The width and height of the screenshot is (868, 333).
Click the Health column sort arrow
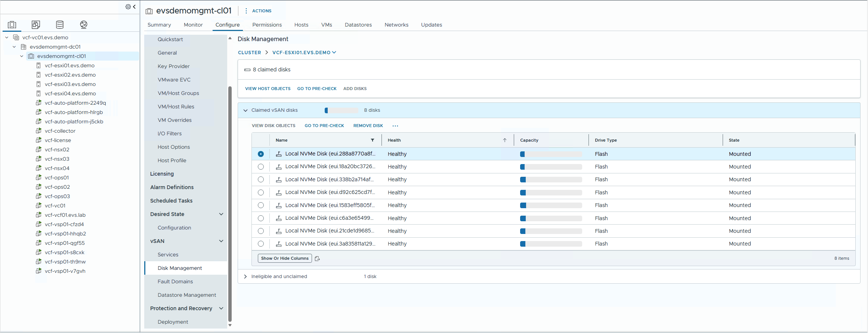(x=504, y=140)
